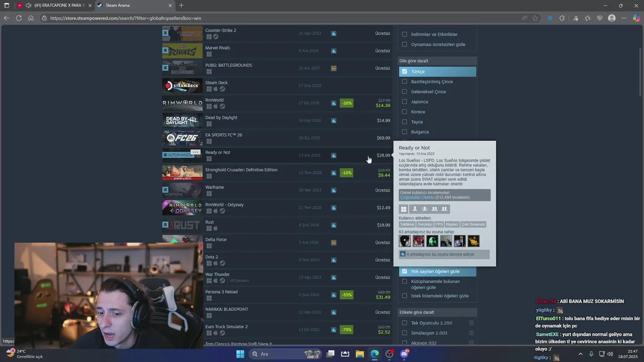
Task: Select the Steam Arama tab
Action: pyautogui.click(x=134, y=6)
